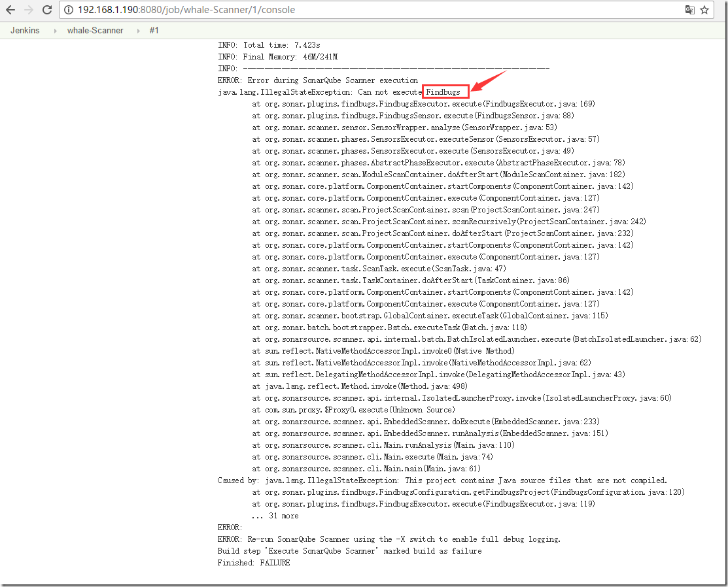Bookmark this page with the star icon
Image resolution: width=728 pixels, height=587 pixels.
(x=704, y=10)
